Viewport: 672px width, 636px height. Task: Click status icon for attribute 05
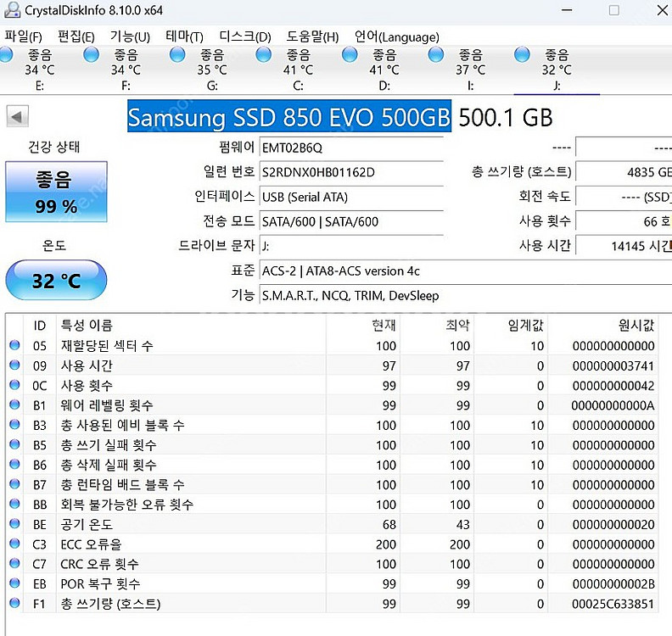click(x=14, y=345)
